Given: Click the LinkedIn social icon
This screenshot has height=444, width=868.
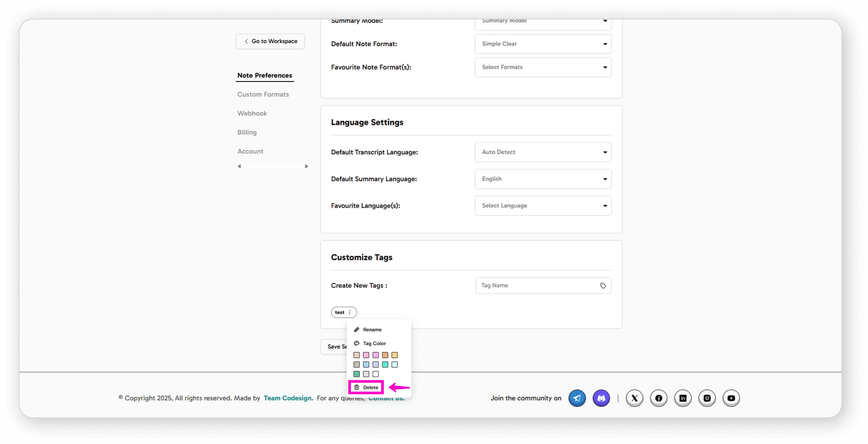Looking at the screenshot, I should (683, 398).
